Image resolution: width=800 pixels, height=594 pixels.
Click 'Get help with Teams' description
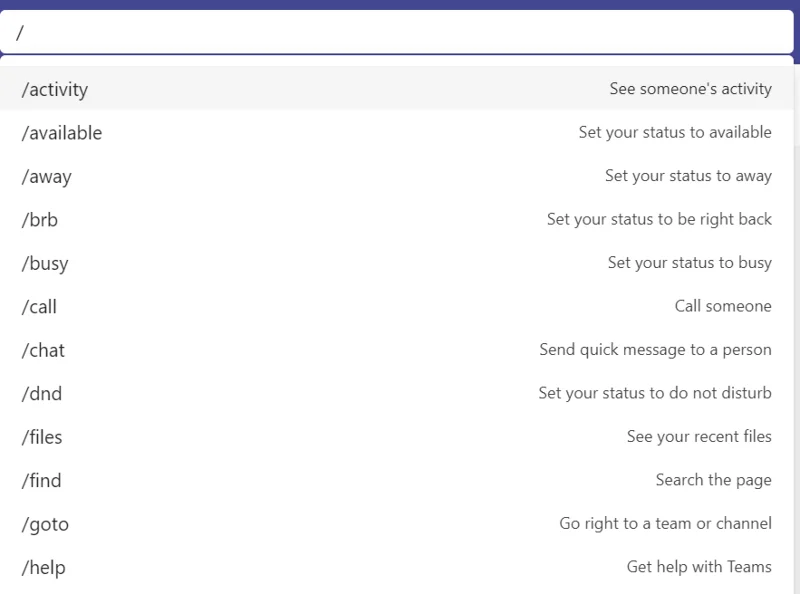[699, 567]
